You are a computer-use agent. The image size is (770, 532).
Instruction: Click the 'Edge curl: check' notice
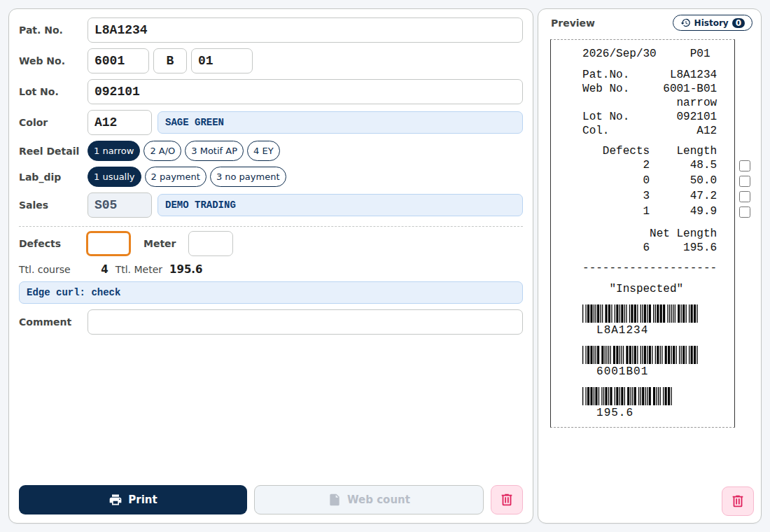(271, 293)
